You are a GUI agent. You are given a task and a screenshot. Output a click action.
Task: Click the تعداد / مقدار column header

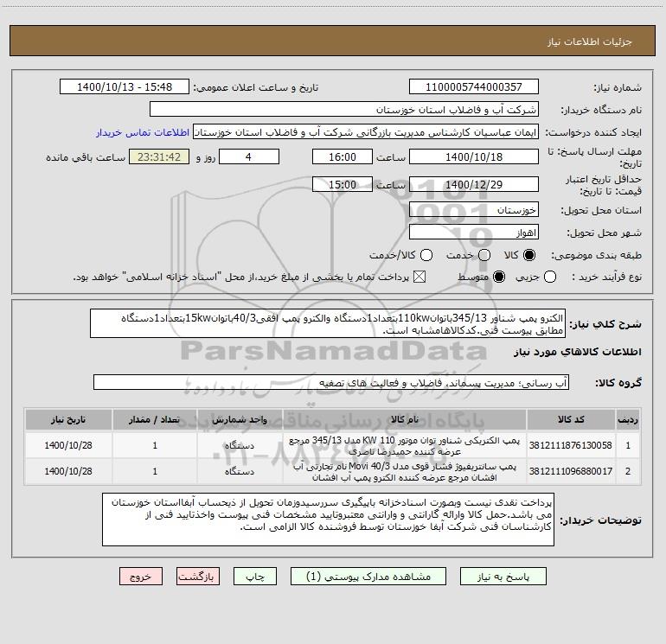(x=155, y=419)
